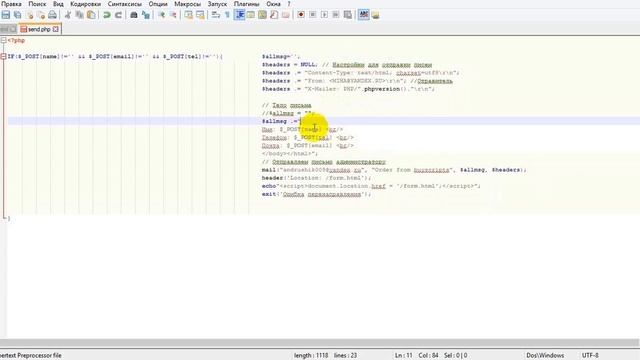The width and height of the screenshot is (640, 360).
Task: Open Find with the binoculars icon
Action: point(133,15)
